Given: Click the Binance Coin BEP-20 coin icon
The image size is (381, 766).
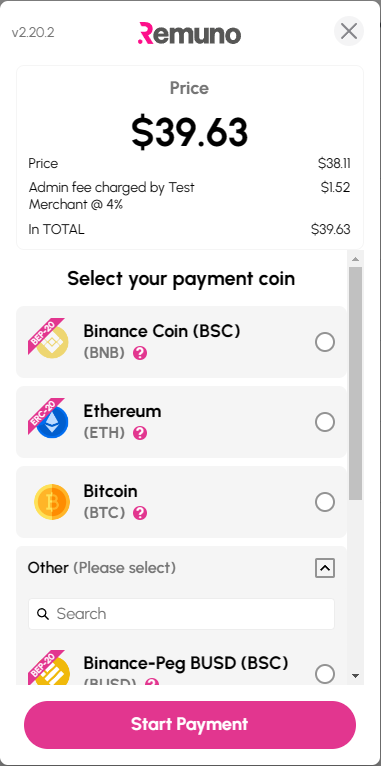Looking at the screenshot, I should pos(49,339).
